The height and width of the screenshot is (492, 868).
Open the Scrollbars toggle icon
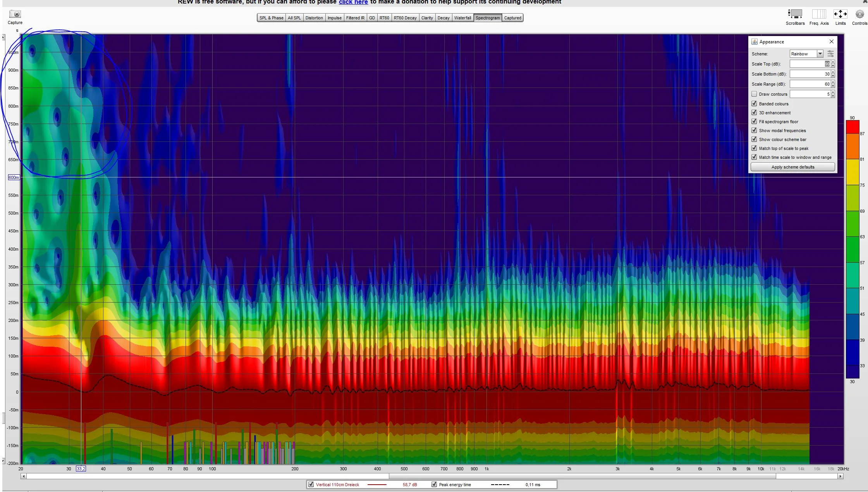coord(795,14)
